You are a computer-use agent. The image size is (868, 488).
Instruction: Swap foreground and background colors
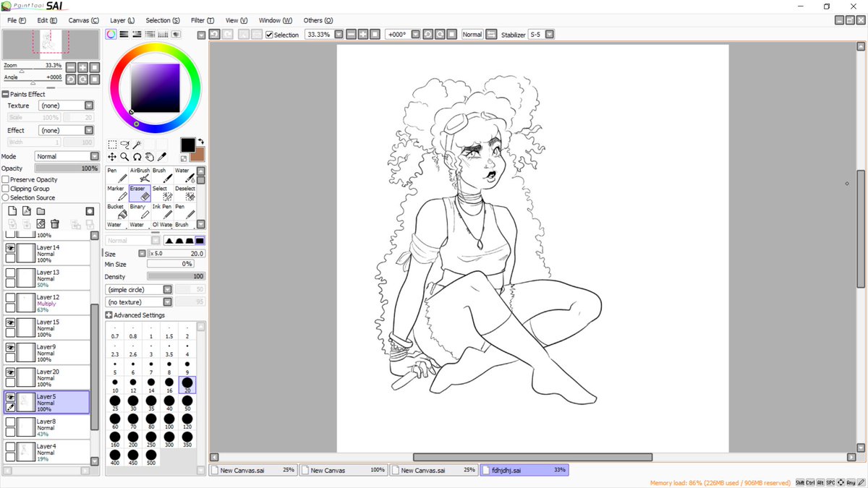pos(200,142)
